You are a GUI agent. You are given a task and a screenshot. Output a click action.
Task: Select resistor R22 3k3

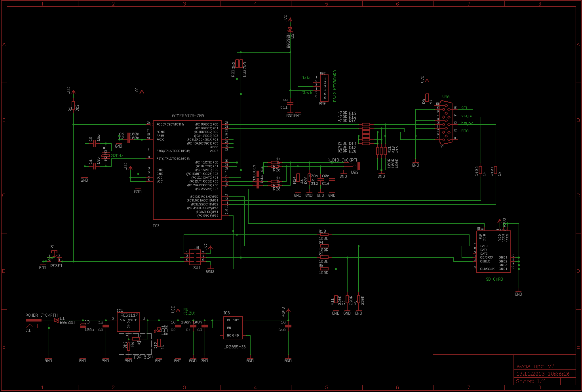pyautogui.click(x=237, y=63)
